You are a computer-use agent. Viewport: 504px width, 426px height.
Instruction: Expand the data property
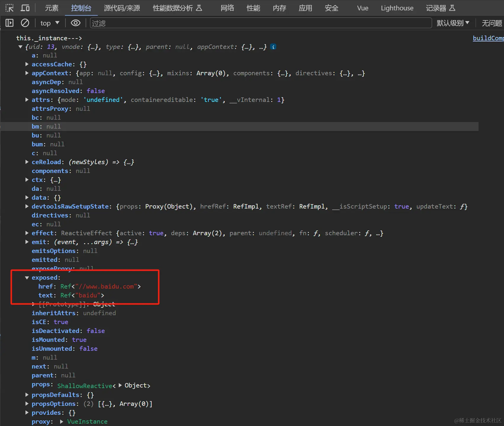(27, 197)
